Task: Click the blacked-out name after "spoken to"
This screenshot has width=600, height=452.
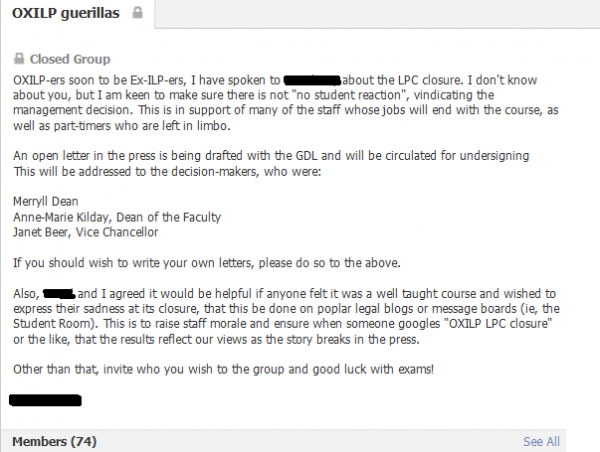Action: pos(312,80)
